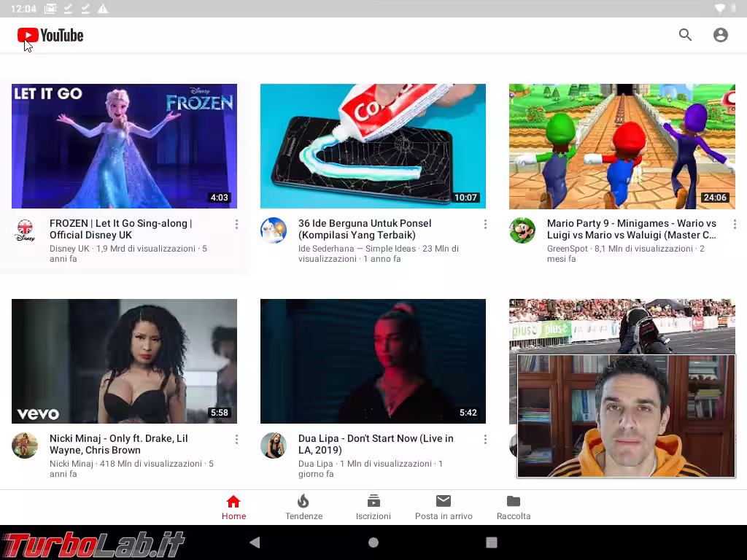Tap the Nicki Minaj channel avatar
747x560 pixels.
25,446
